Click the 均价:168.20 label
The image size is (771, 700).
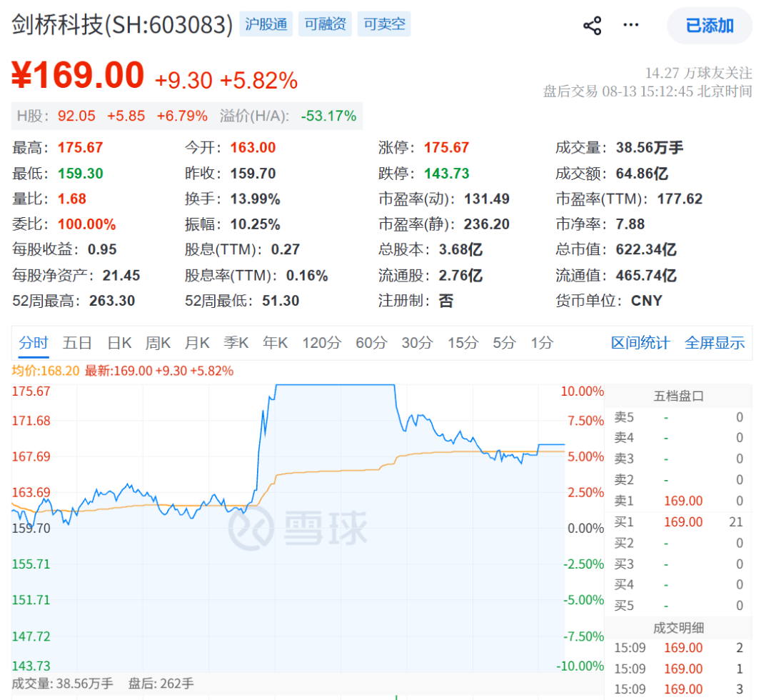pos(45,371)
